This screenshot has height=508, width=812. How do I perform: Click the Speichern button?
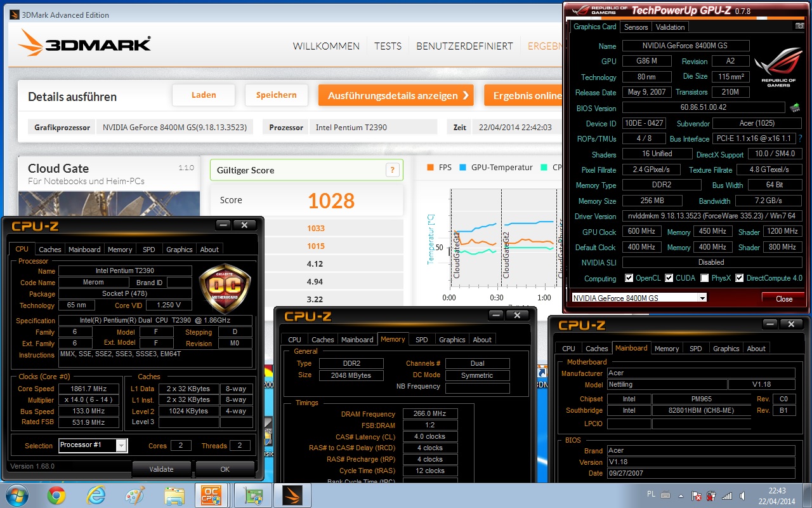click(x=277, y=95)
